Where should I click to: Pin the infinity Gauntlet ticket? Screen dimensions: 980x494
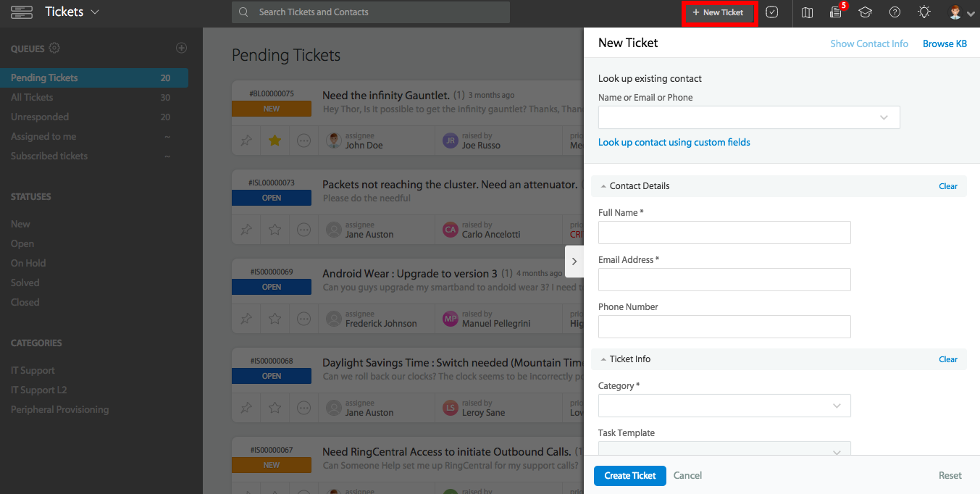coord(246,141)
